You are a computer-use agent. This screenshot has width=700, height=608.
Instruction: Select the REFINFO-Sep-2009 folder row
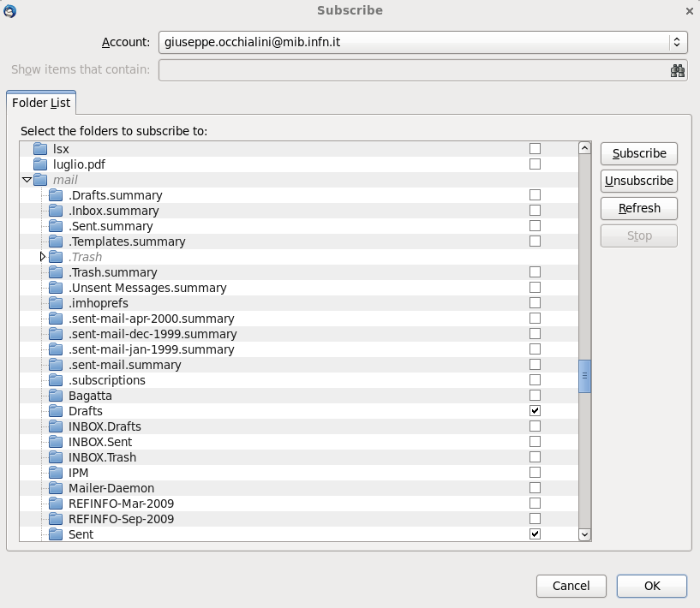(299, 519)
